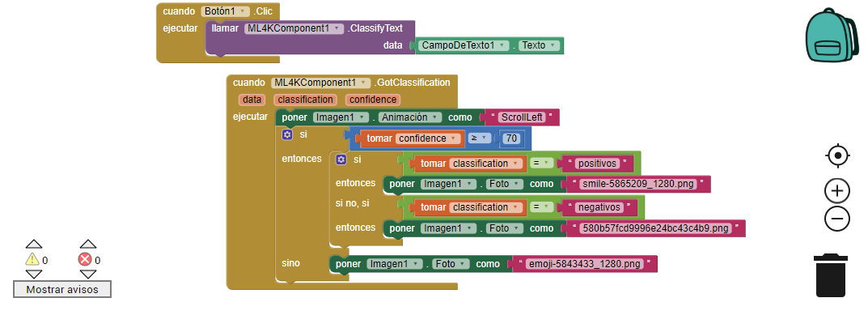Zoom out with the minus icon
The width and height of the screenshot is (868, 315).
837,219
